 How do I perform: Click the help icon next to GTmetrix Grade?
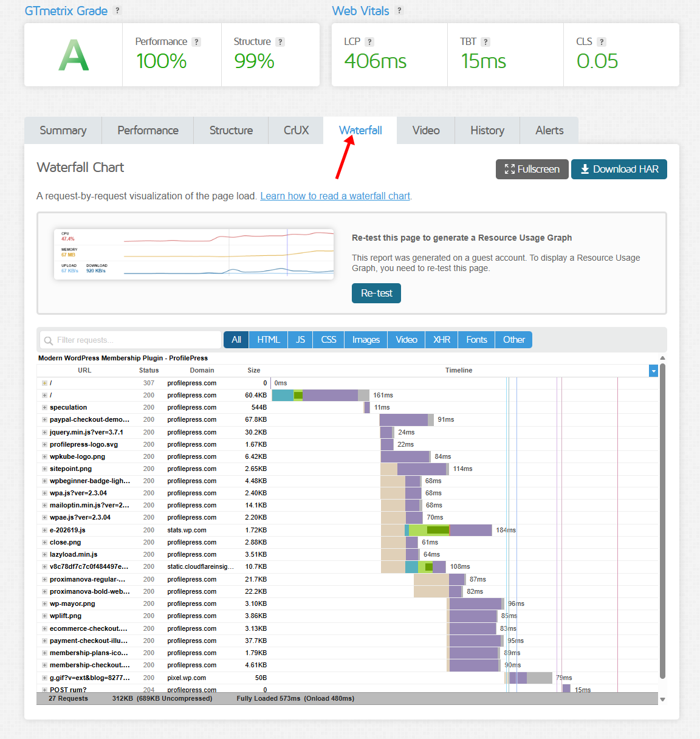tap(118, 10)
